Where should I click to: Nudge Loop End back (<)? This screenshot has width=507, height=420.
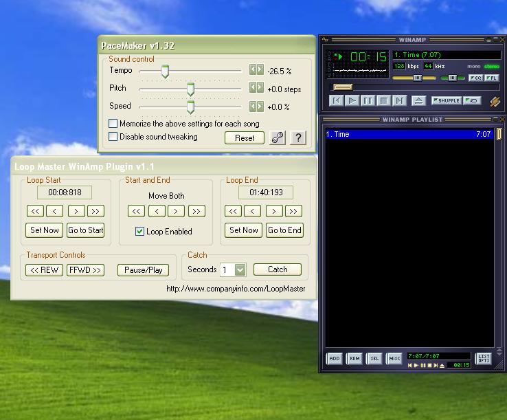tap(252, 211)
